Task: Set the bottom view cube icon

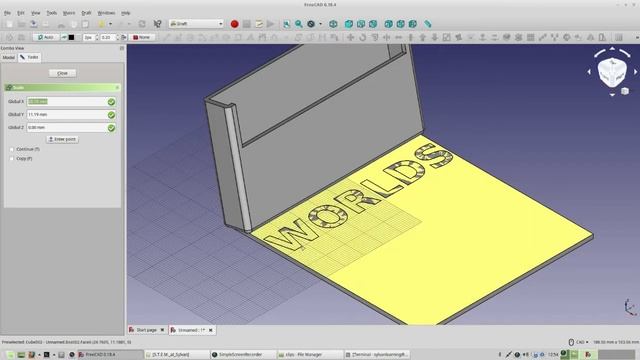Action: [400, 24]
